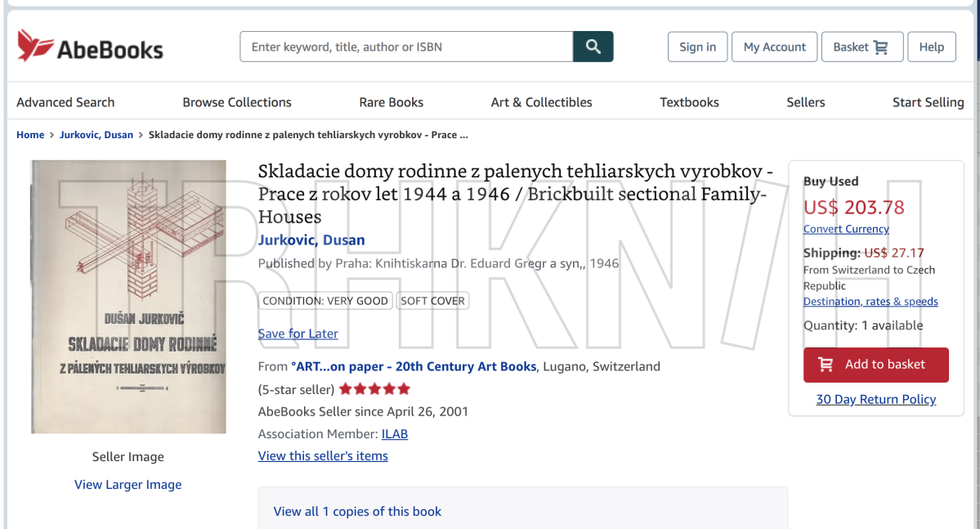The height and width of the screenshot is (529, 980).
Task: Open the Help page
Action: tap(931, 47)
